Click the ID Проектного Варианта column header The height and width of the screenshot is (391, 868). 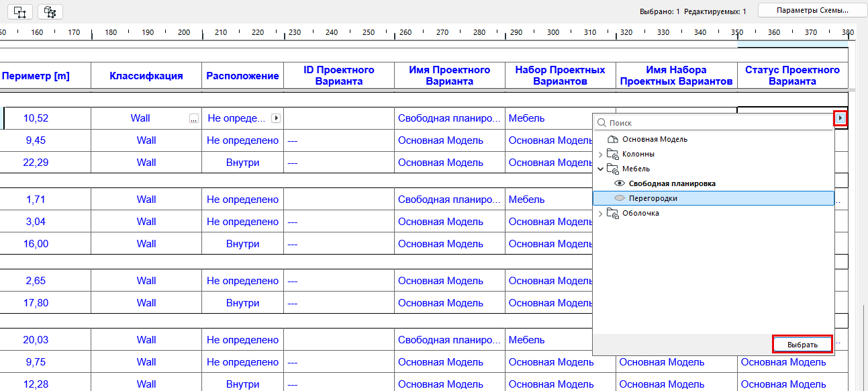tap(339, 75)
